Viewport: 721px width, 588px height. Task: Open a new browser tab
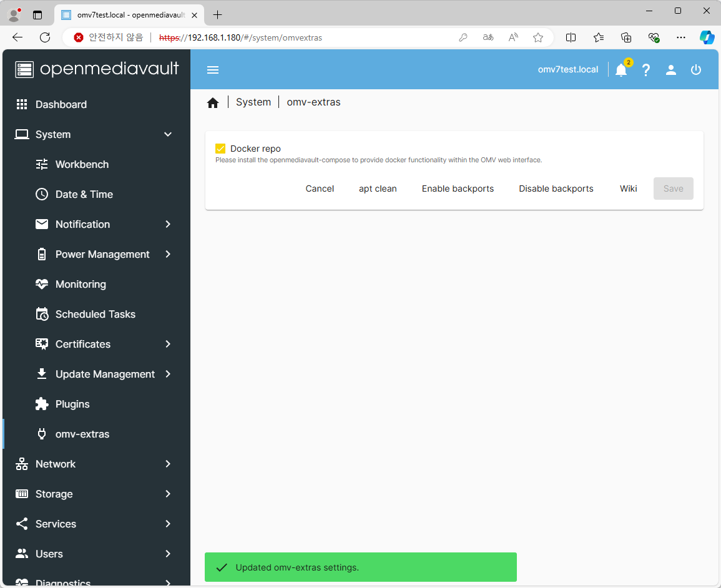point(217,15)
